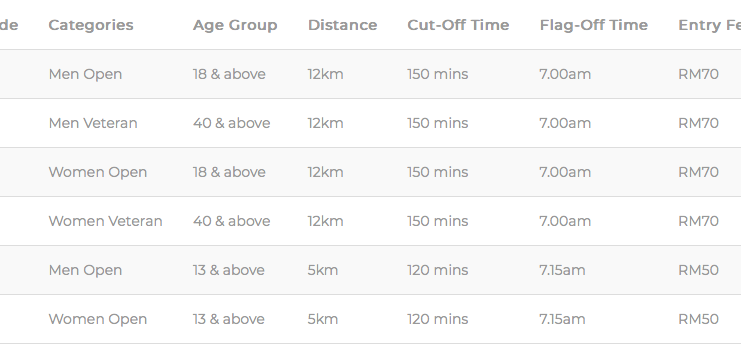
Task: Click the Entry Fee column header
Action: click(x=709, y=25)
